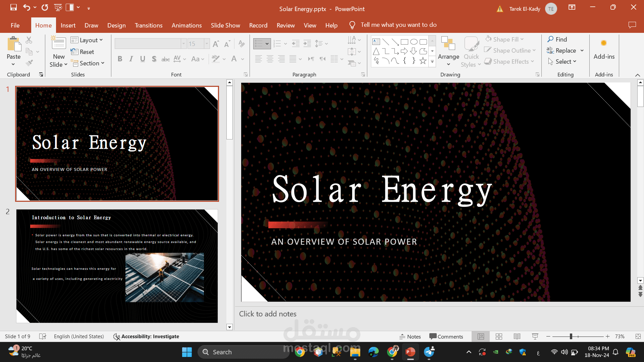
Task: Select the rectangle shape in shapes gallery
Action: [x=405, y=42]
